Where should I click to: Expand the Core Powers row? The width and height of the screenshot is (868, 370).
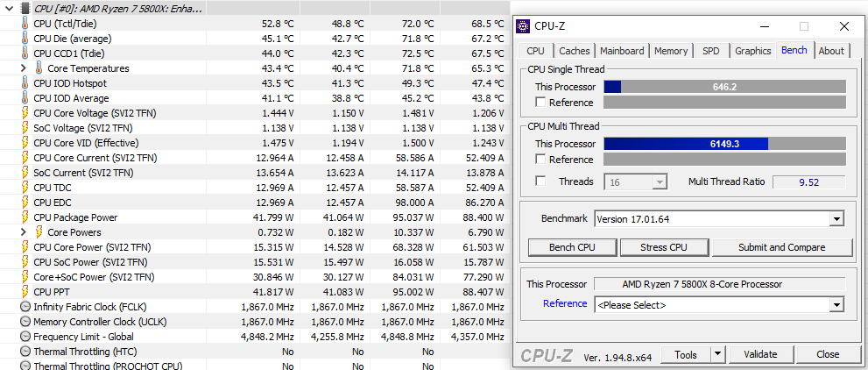tap(24, 232)
